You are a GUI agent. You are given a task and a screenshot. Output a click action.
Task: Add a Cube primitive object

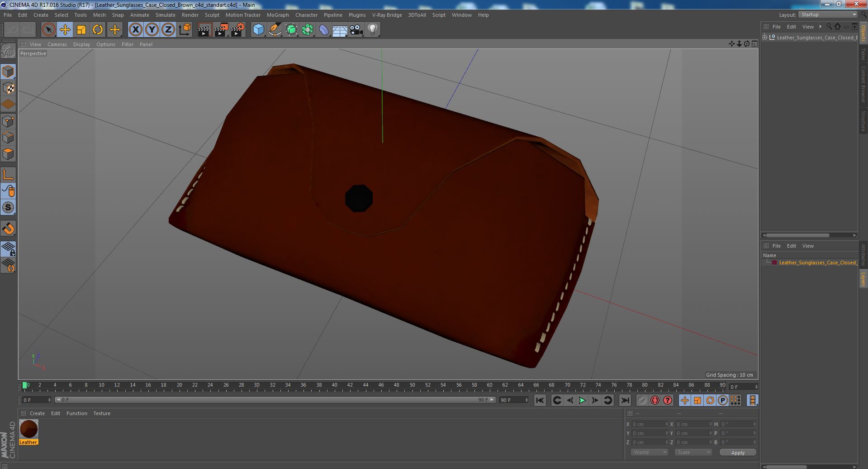pyautogui.click(x=258, y=30)
